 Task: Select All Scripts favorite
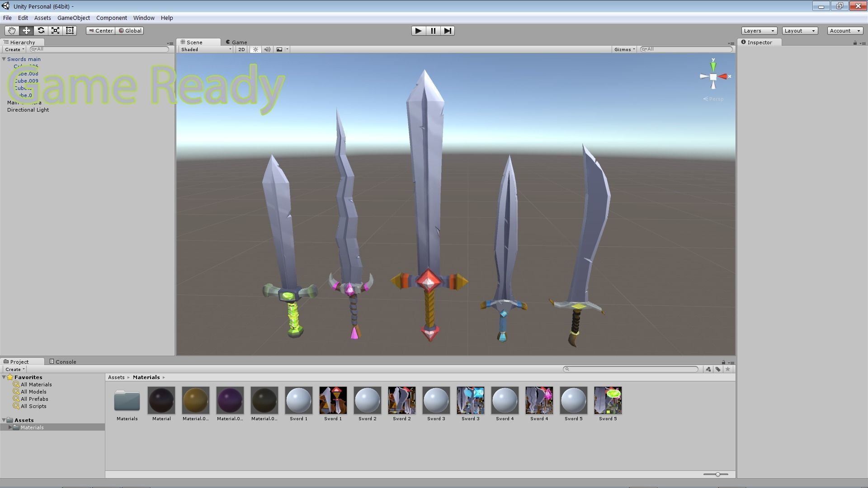coord(33,406)
